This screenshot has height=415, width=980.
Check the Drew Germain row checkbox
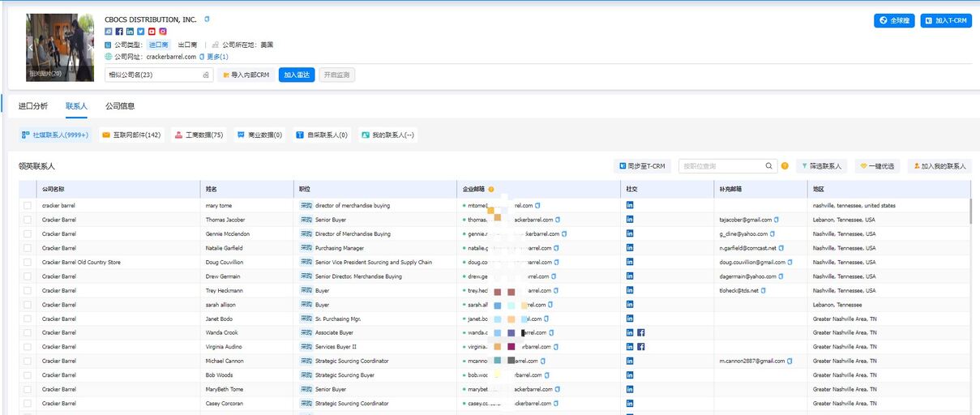click(x=28, y=276)
